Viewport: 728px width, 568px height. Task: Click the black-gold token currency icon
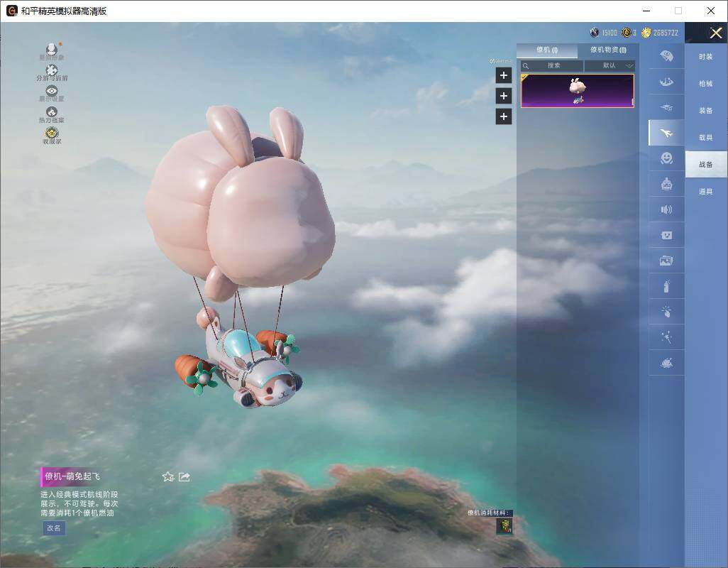click(x=627, y=33)
